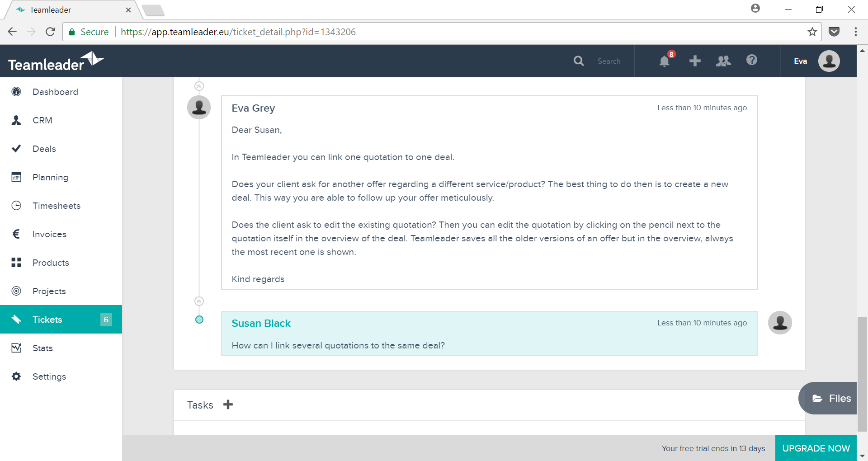The width and height of the screenshot is (868, 461).
Task: Go to Projects in the sidebar
Action: click(61, 291)
